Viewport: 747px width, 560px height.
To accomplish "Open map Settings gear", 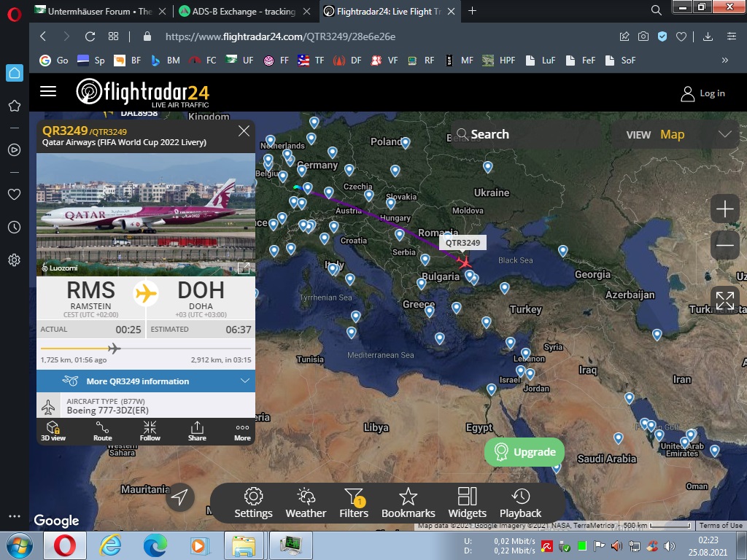I will 253,504.
